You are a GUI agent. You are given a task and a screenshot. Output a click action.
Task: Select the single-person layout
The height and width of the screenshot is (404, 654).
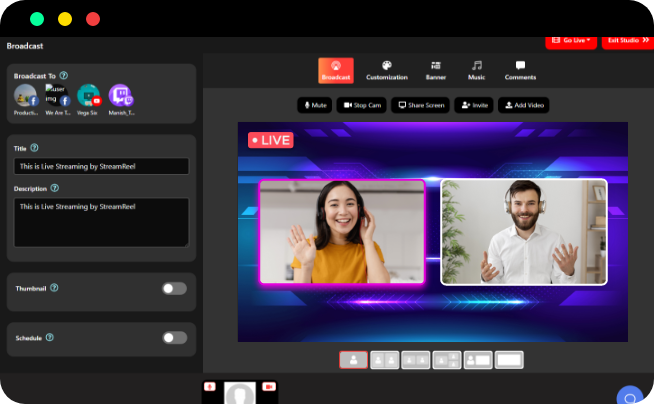coord(353,360)
